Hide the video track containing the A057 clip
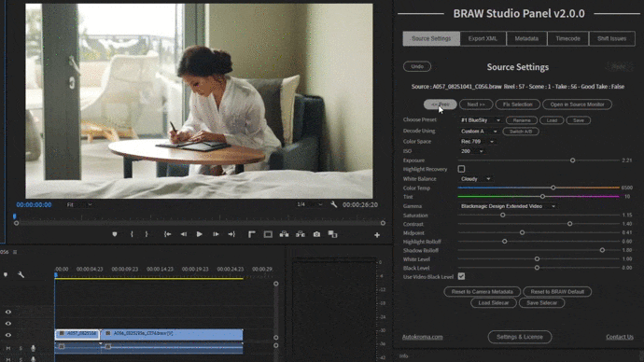Viewport: 644px width, 362px height. pyautogui.click(x=8, y=335)
